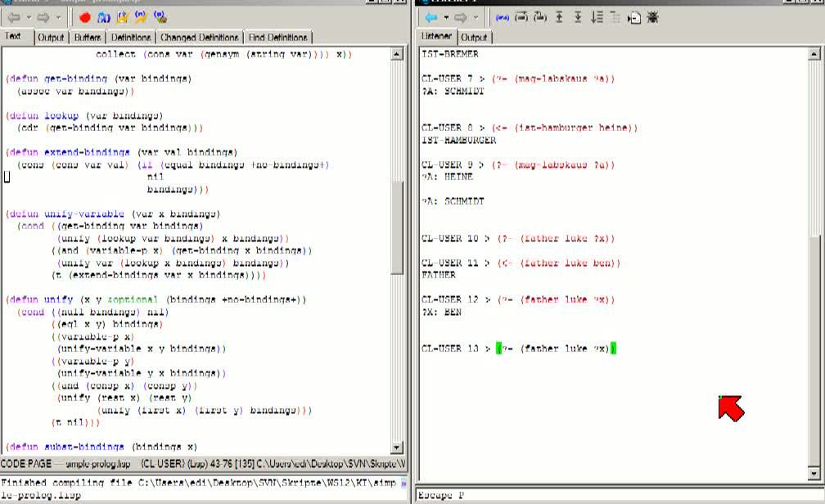Click the Listener echo area showing 'Escape P'
Viewport: 825px width, 504px height.
tap(619, 495)
